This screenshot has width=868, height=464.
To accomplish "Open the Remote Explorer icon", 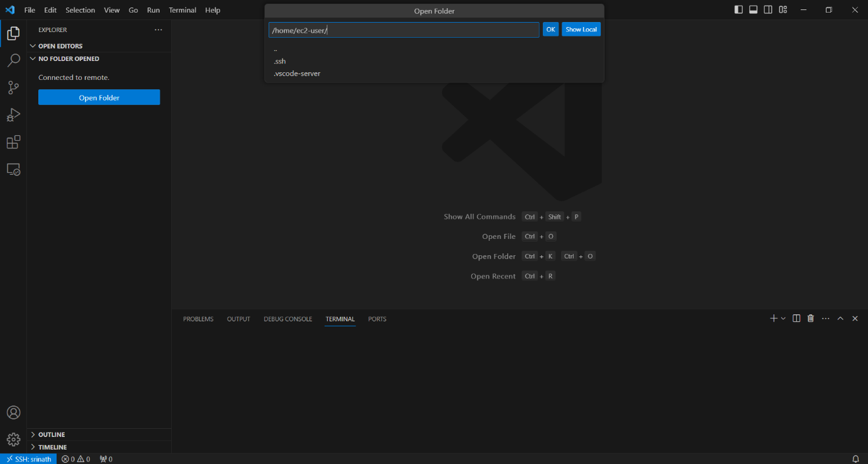I will 13,169.
